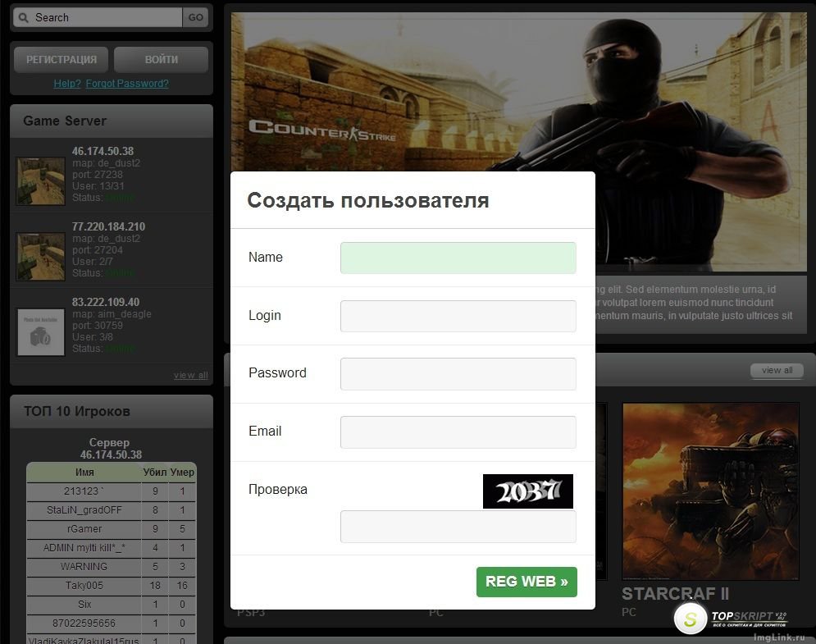Image resolution: width=816 pixels, height=644 pixels.
Task: Select player row WARNING
Action: pos(112,566)
